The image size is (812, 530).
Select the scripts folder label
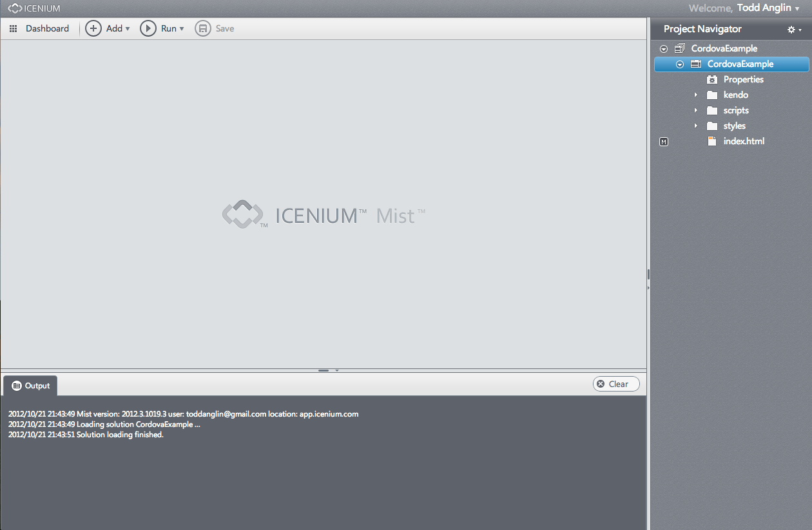(x=736, y=110)
